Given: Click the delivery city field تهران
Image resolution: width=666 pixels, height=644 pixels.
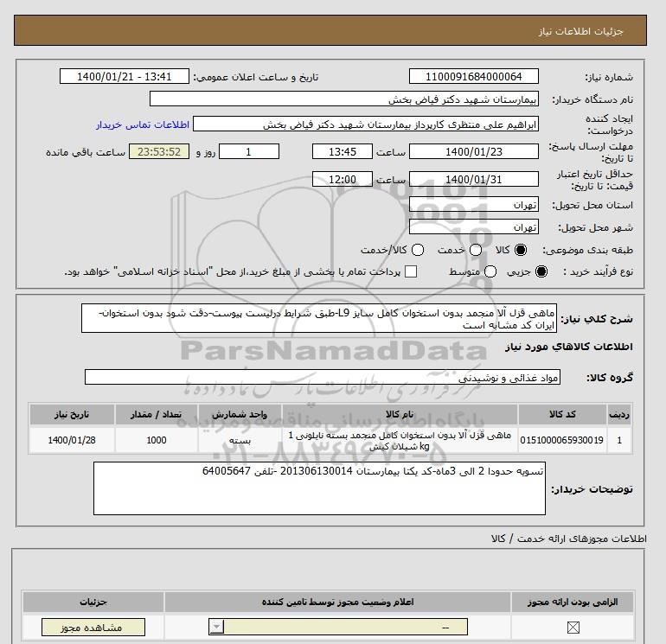Looking at the screenshot, I should click(474, 227).
